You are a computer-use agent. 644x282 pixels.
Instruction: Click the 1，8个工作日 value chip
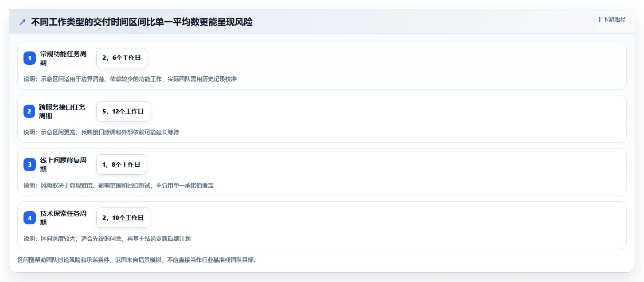click(x=121, y=164)
